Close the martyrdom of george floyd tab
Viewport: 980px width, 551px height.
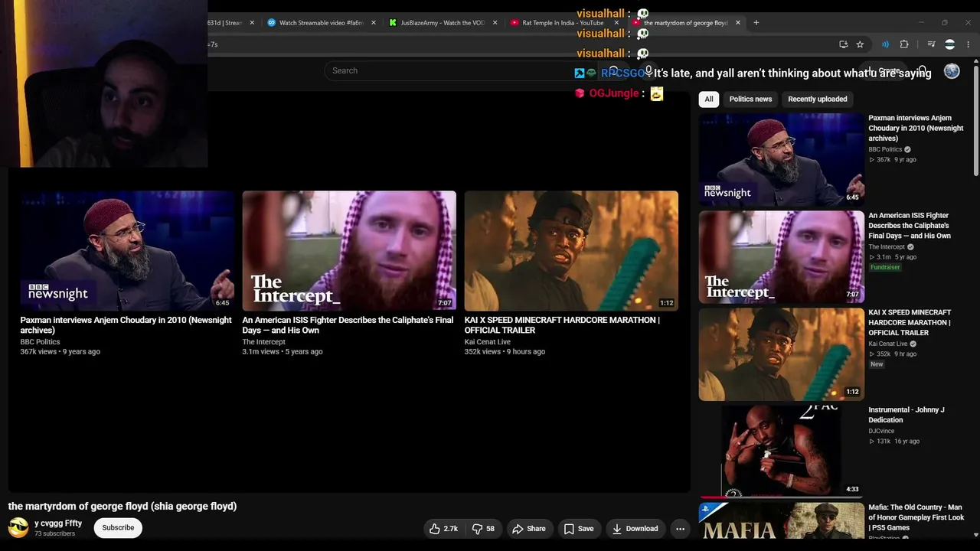tap(738, 23)
